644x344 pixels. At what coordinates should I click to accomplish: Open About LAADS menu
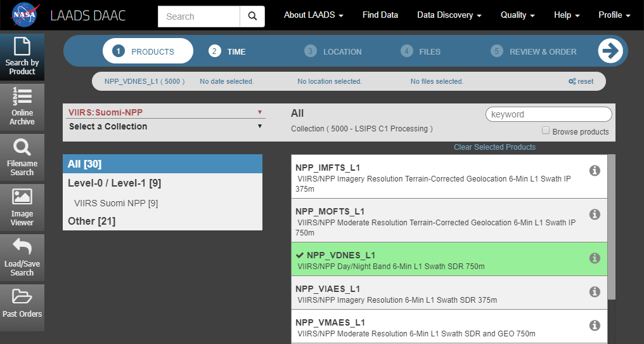point(313,15)
